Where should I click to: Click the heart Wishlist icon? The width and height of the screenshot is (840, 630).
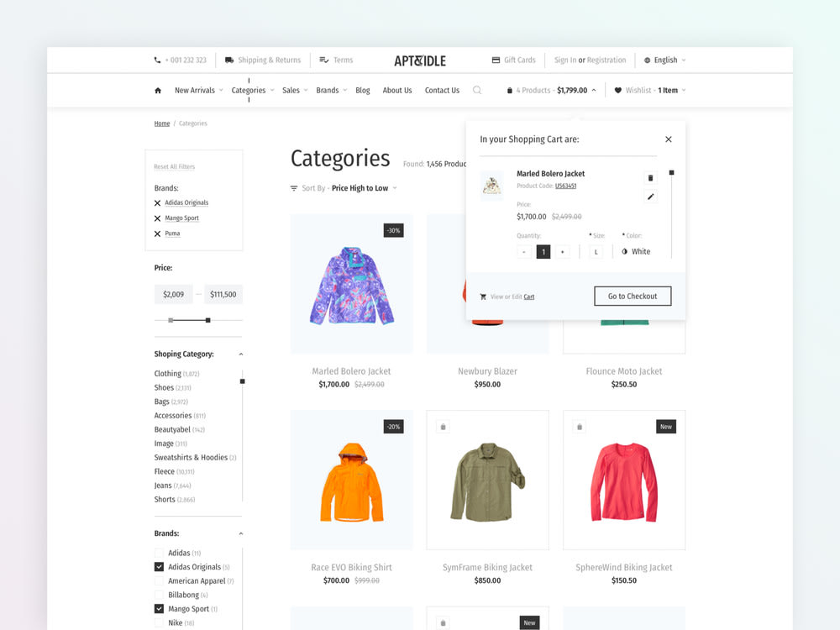pyautogui.click(x=617, y=91)
